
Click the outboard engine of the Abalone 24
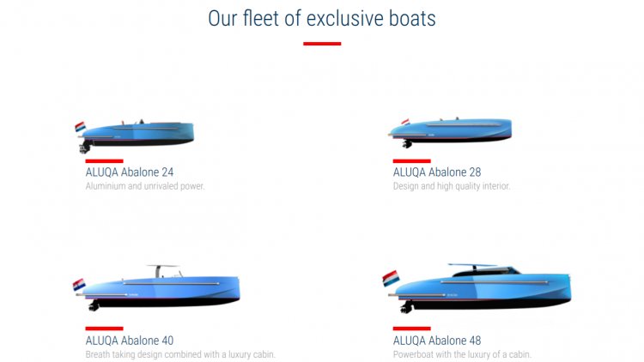tap(85, 146)
